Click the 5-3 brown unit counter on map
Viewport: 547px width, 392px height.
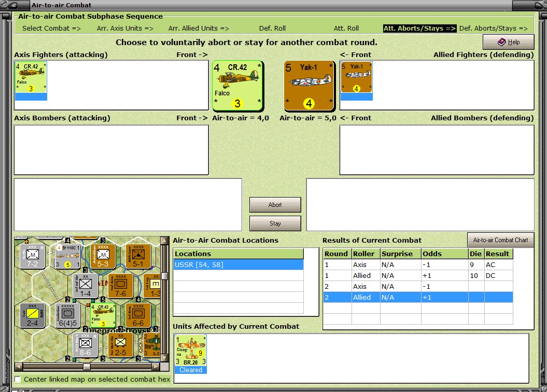103,256
